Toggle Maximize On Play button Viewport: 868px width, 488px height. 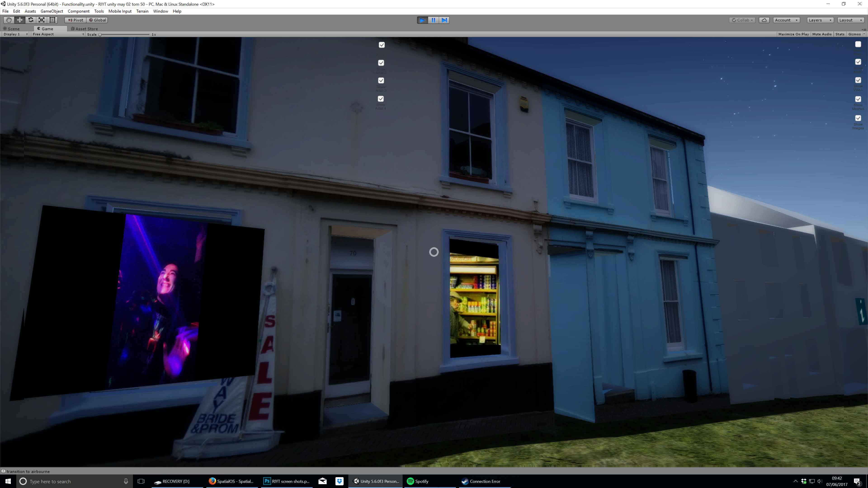pyautogui.click(x=793, y=34)
